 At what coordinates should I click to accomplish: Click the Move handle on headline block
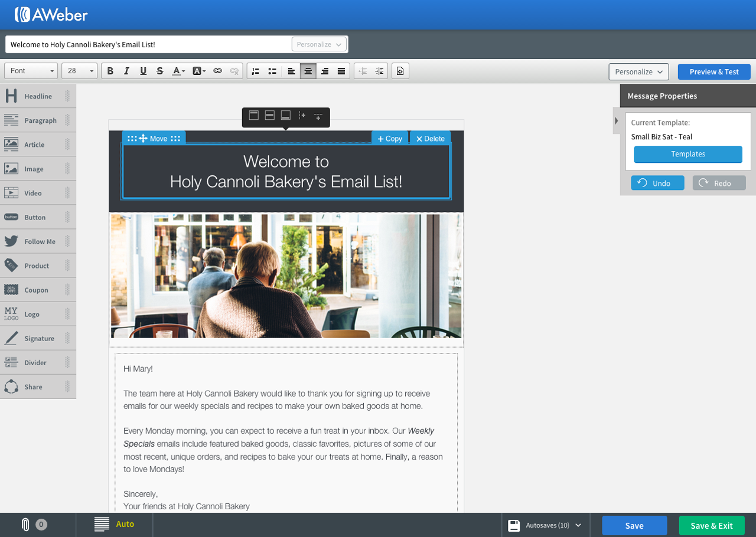tap(154, 138)
